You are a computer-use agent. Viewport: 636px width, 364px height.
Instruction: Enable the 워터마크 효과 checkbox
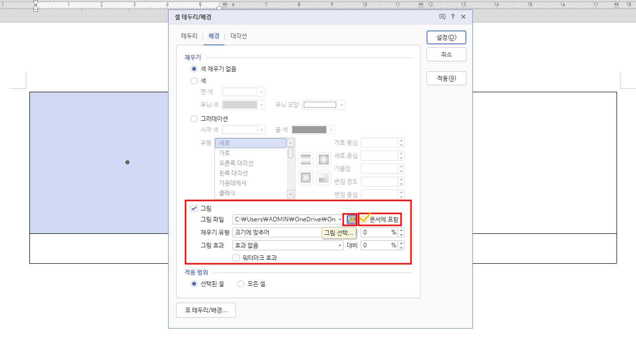(x=236, y=258)
